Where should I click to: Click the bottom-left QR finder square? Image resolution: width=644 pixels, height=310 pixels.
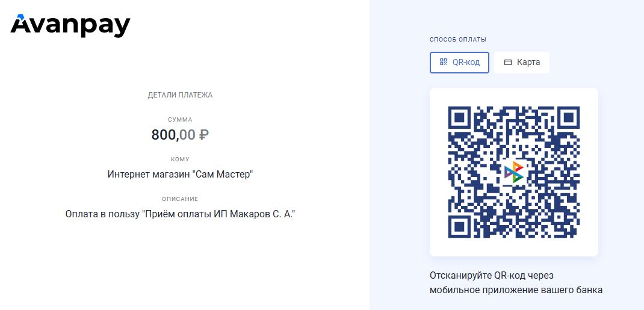pos(459,227)
